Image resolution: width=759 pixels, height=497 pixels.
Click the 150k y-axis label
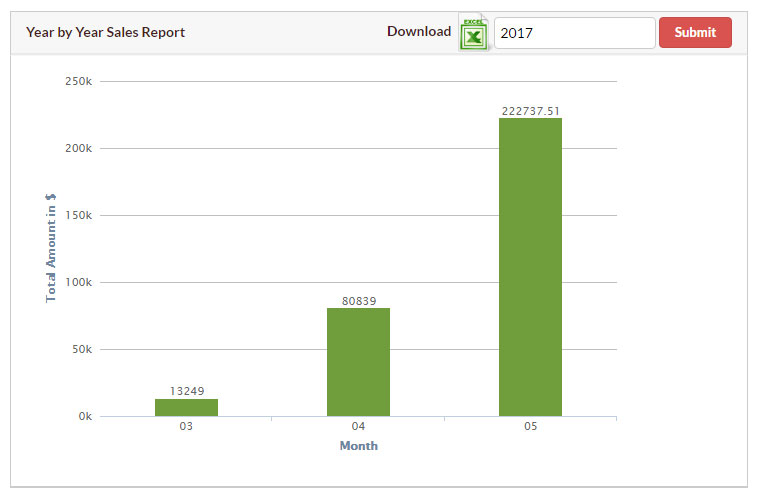(78, 215)
